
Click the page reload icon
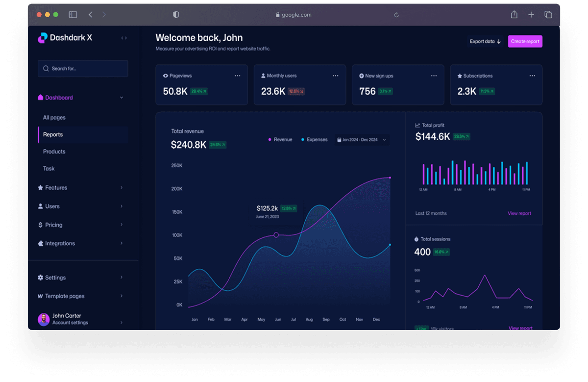[396, 15]
